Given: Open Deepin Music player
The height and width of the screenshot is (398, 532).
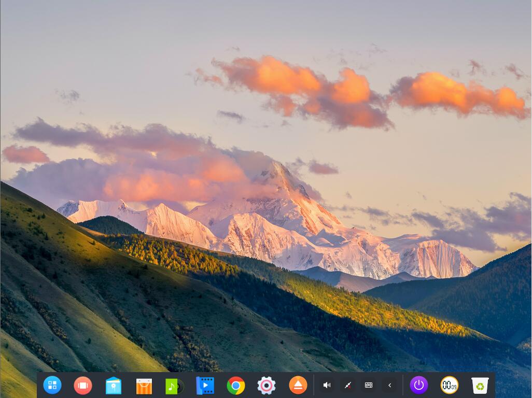Looking at the screenshot, I should (175, 385).
